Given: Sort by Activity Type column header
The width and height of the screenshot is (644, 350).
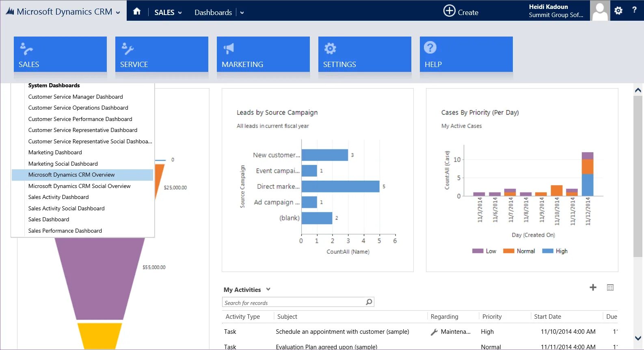Looking at the screenshot, I should point(243,317).
